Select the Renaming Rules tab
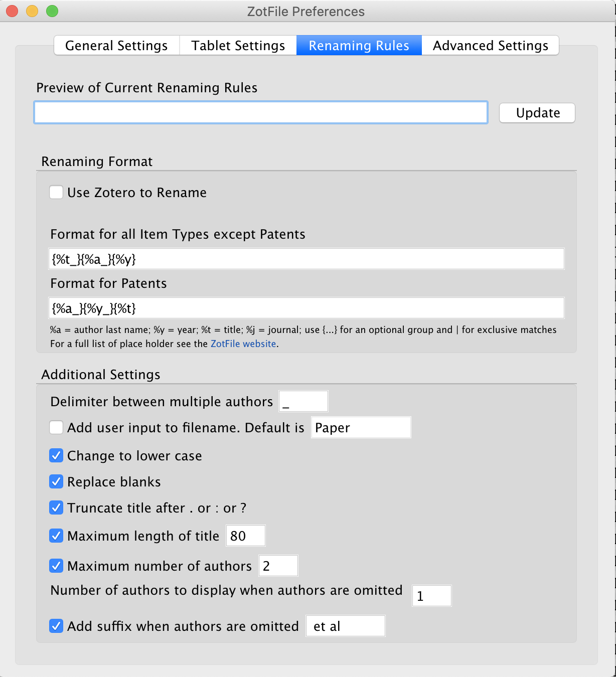The height and width of the screenshot is (677, 616). coord(359,46)
